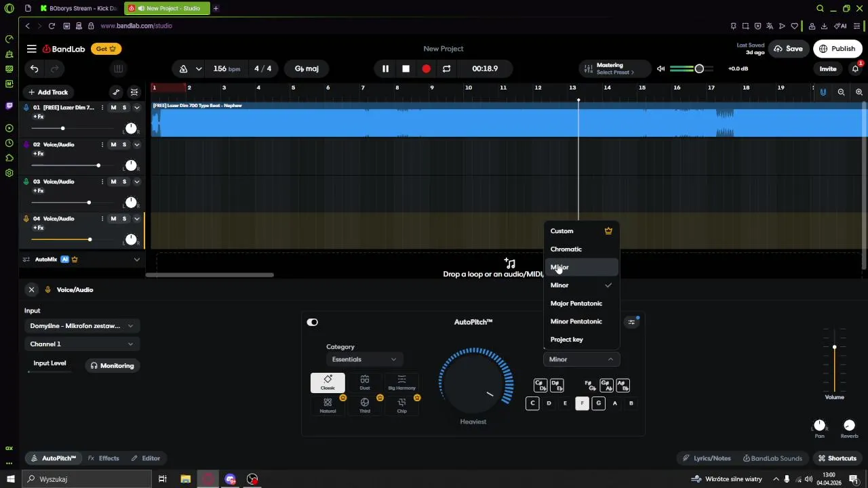Choose Minor Pentatonic scale

click(x=581, y=321)
